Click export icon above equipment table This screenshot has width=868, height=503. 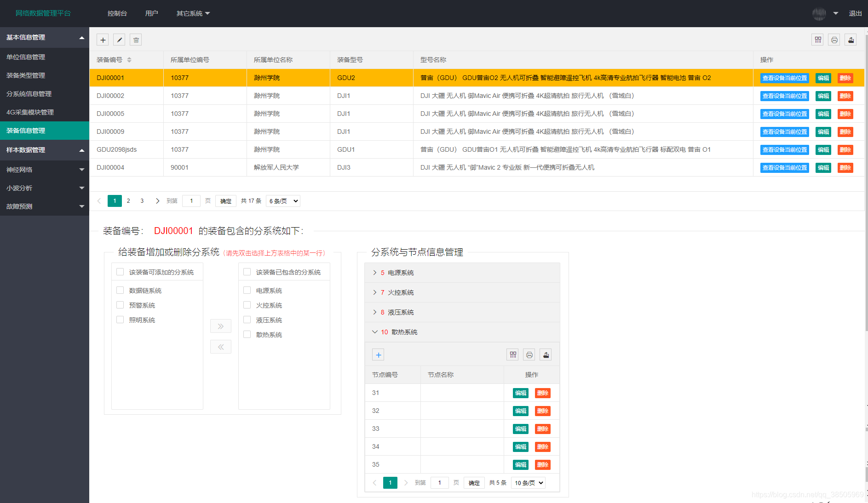click(x=851, y=40)
